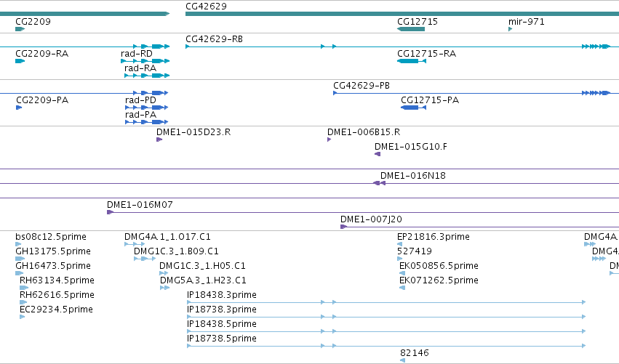Image resolution: width=619 pixels, height=364 pixels.
Task: Select the EP21816.3prime label
Action: [434, 237]
